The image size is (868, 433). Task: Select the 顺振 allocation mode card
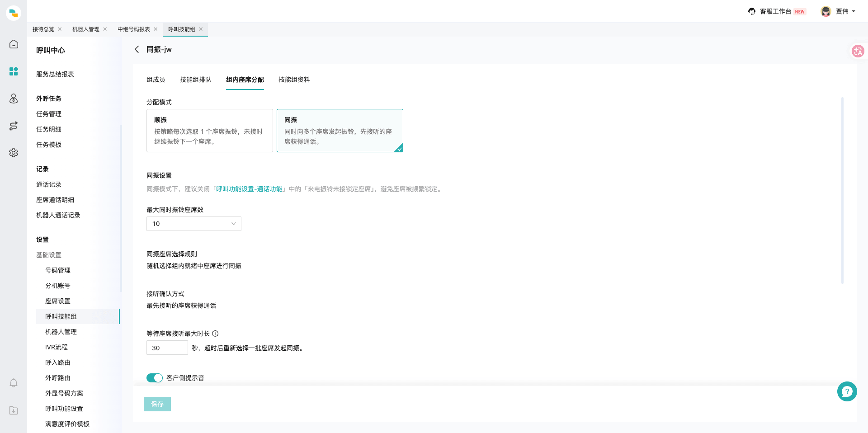(x=210, y=131)
